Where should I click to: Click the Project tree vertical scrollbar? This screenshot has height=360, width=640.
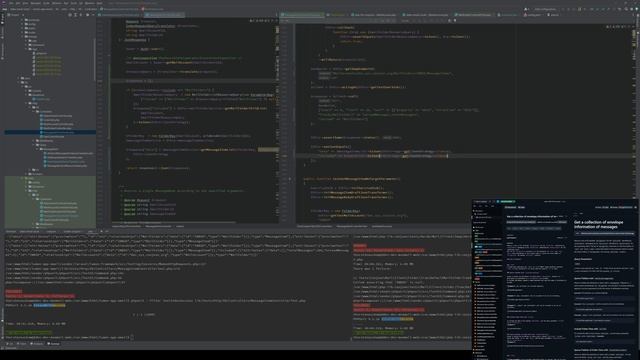(95, 59)
